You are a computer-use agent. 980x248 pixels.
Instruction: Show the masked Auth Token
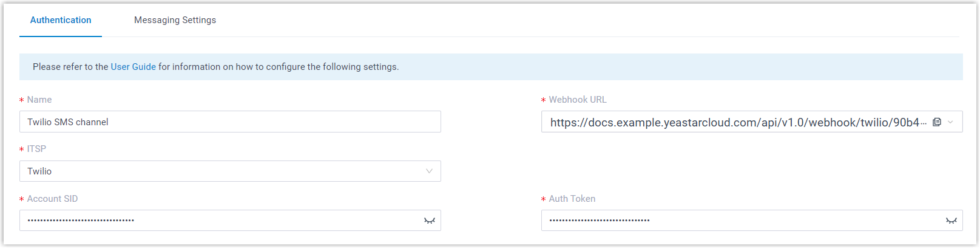coord(951,221)
